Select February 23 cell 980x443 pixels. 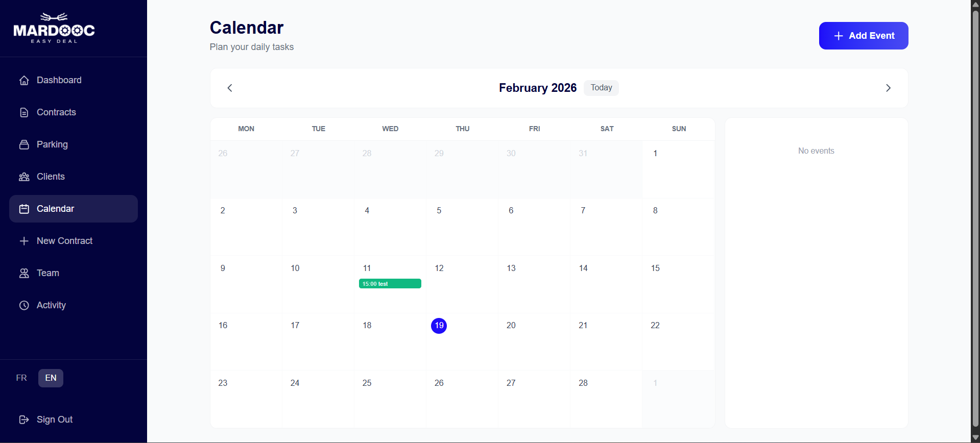point(246,400)
